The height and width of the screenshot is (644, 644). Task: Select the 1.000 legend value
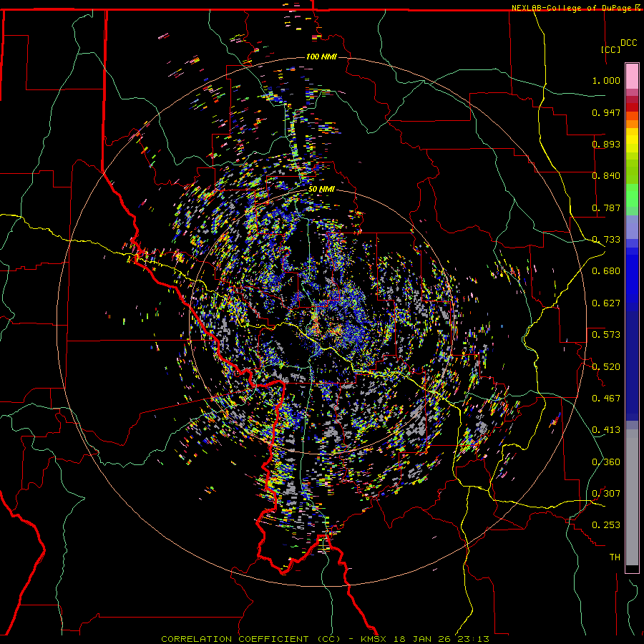(x=606, y=80)
